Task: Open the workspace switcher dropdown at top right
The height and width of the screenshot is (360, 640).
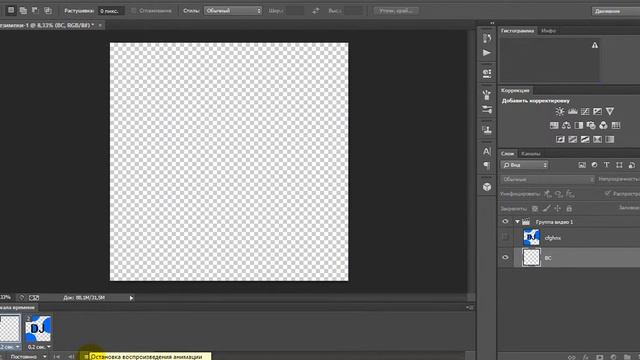Action: click(616, 11)
